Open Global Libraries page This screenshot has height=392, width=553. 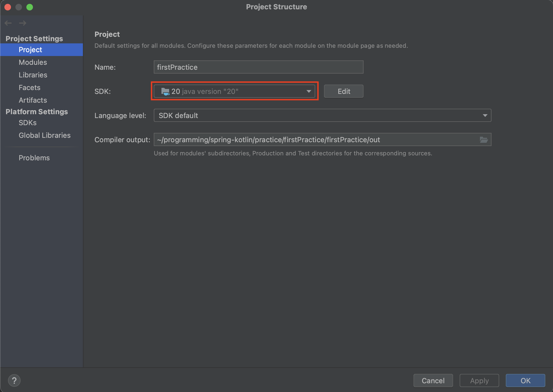click(44, 135)
